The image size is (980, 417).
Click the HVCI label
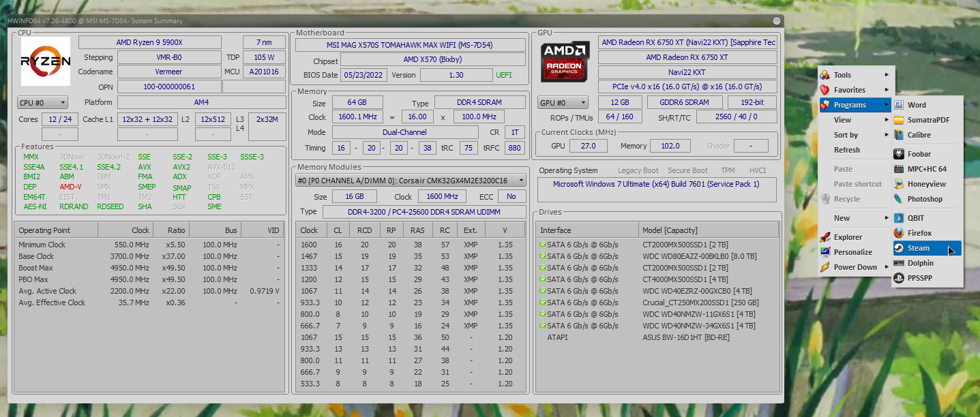coord(758,170)
